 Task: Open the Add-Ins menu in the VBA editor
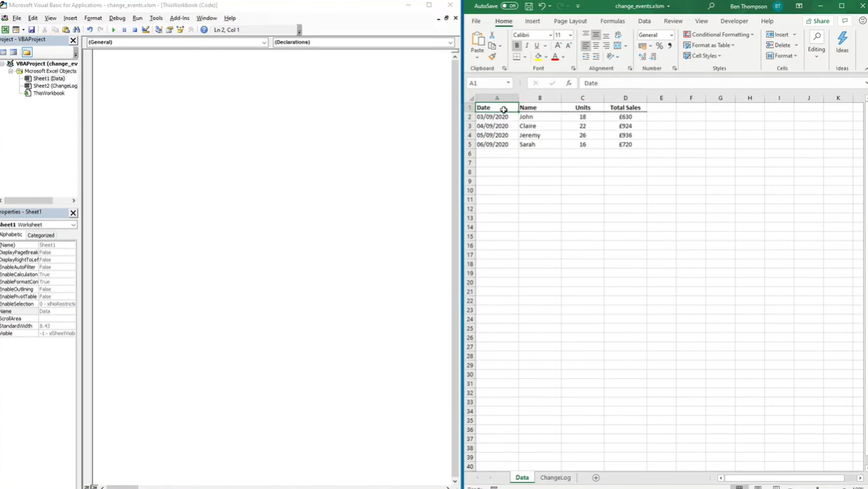click(179, 18)
